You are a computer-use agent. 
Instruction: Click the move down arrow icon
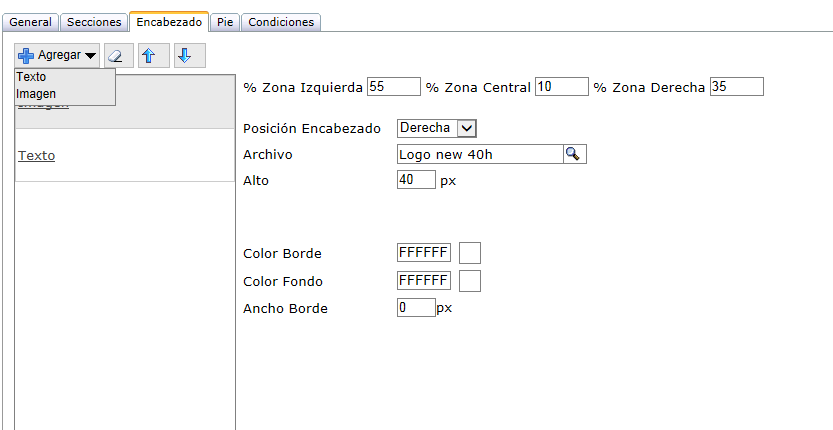(x=184, y=56)
